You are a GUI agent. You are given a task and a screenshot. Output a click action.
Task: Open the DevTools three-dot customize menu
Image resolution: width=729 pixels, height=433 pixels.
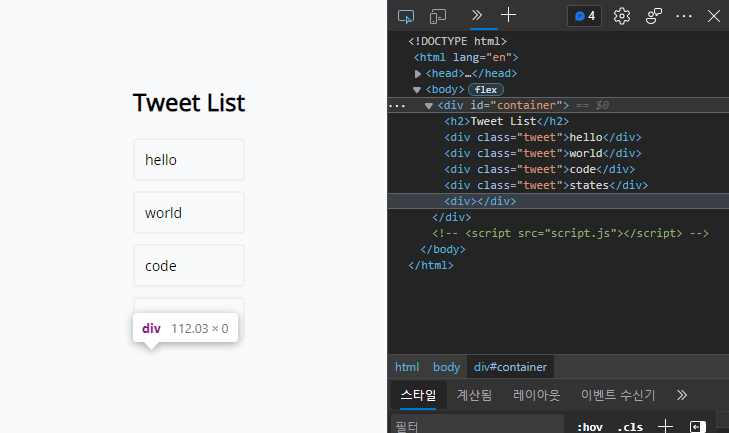click(x=683, y=16)
